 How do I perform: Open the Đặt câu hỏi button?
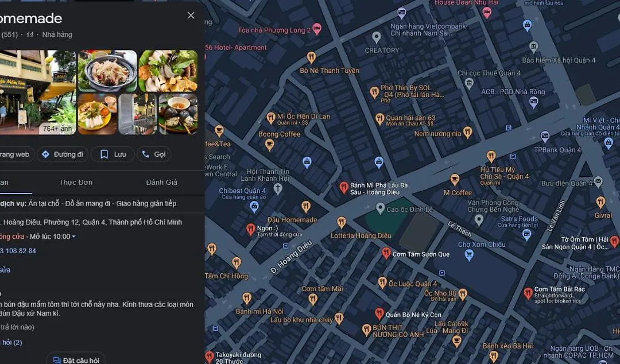pos(76,360)
